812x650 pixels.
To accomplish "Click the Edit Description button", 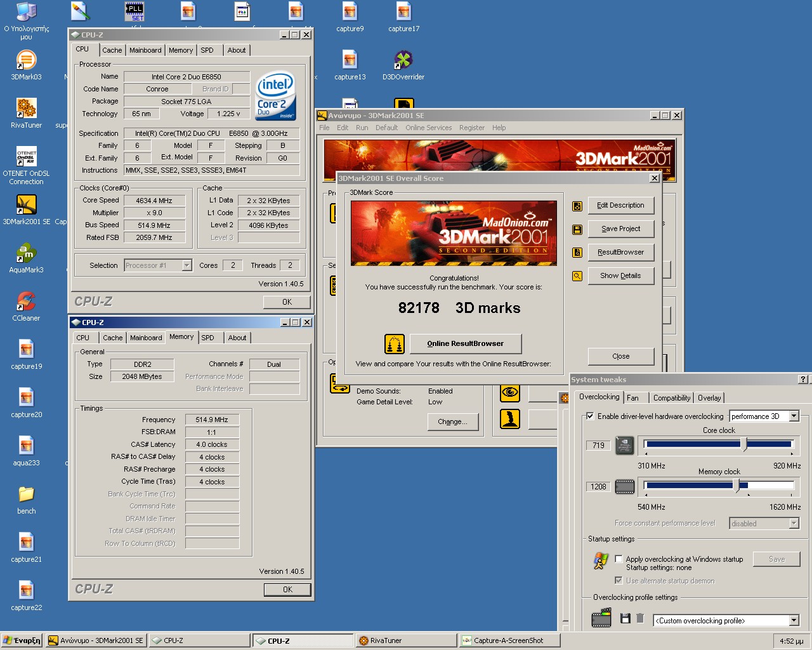I will [x=620, y=206].
